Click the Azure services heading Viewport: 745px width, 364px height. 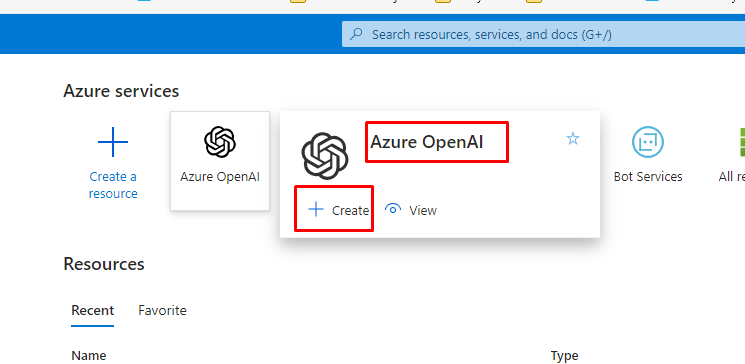[121, 91]
